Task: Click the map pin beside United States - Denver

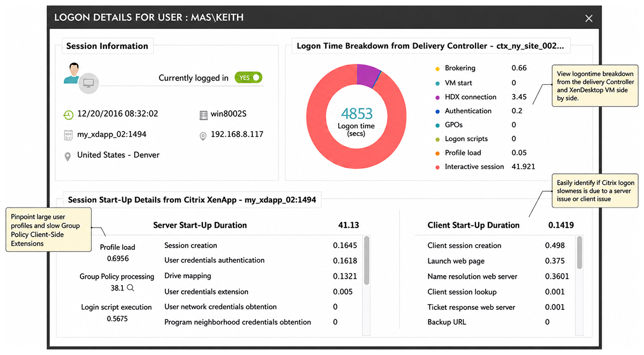Action: [x=68, y=157]
